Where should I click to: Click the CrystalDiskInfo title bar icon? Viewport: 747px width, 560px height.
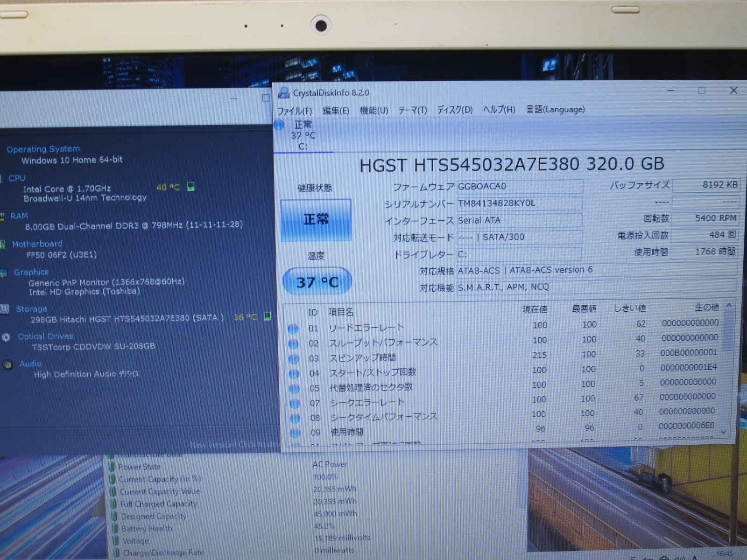[283, 93]
